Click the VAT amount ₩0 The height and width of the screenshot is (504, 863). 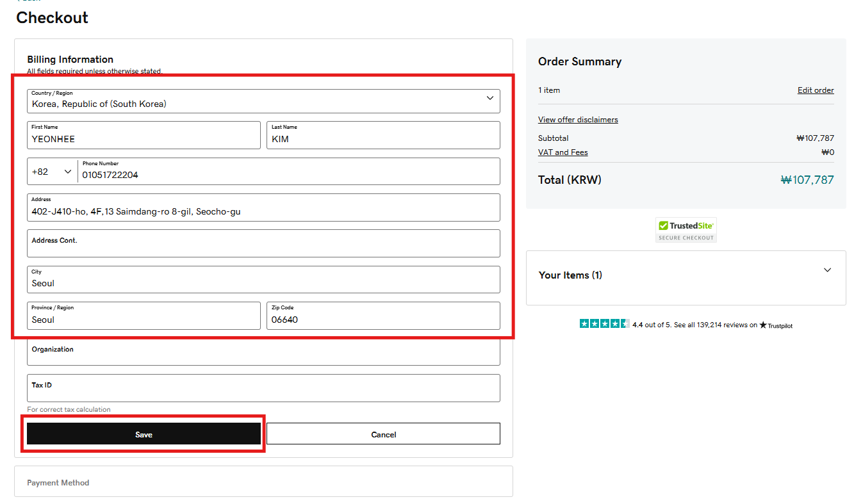pos(828,152)
